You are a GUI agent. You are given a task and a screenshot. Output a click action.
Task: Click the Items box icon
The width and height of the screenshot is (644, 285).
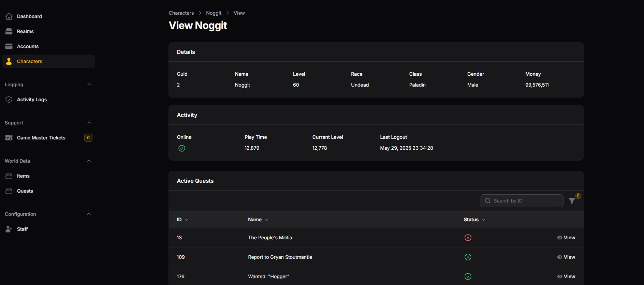(x=9, y=176)
